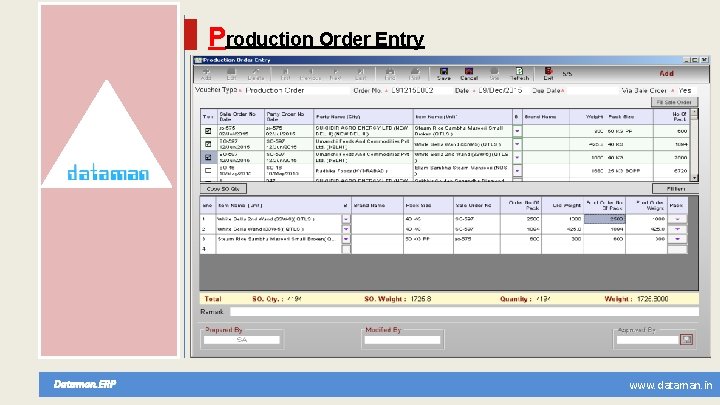Click the 'Weight : 1725.8000' total
This screenshot has width=720, height=405.
tap(636, 299)
